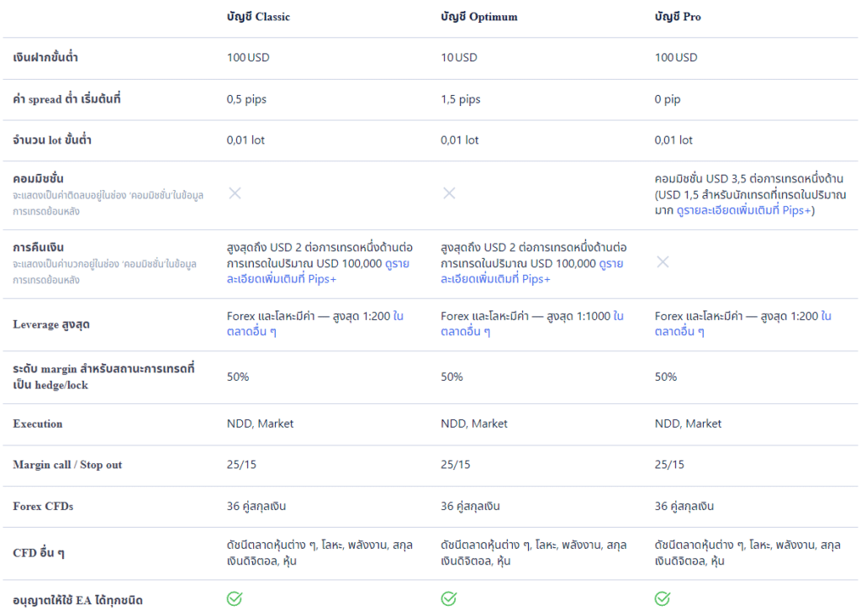Open other markets link under Classic leverage
The image size is (861, 616).
pyautogui.click(x=315, y=324)
